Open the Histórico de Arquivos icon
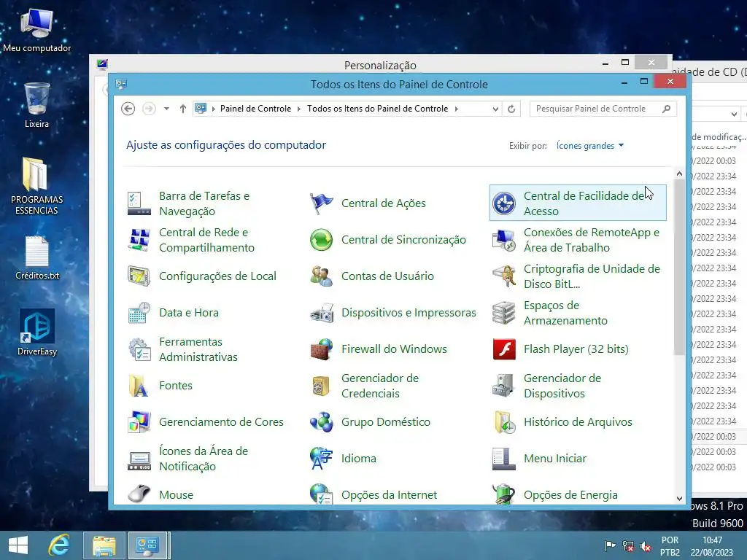 (504, 422)
